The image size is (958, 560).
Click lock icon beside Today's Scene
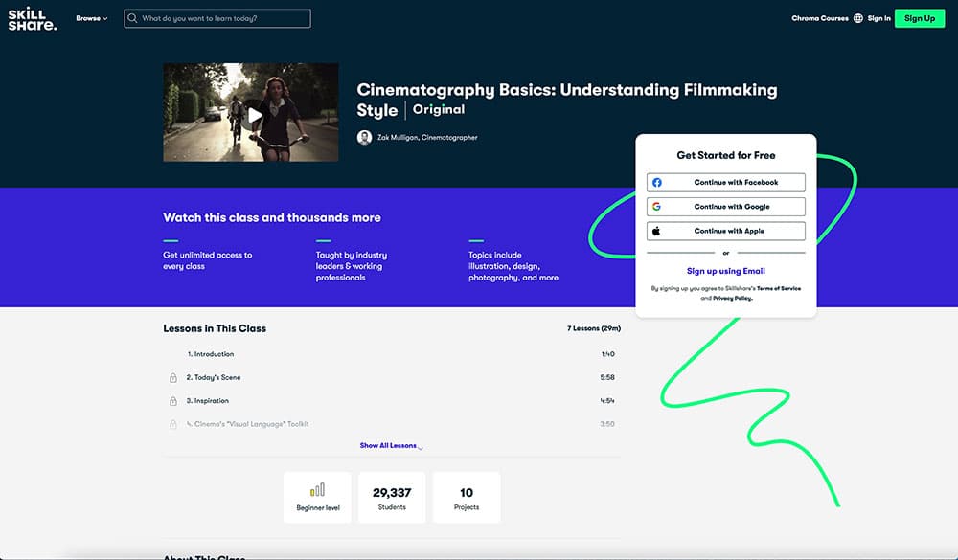(172, 377)
